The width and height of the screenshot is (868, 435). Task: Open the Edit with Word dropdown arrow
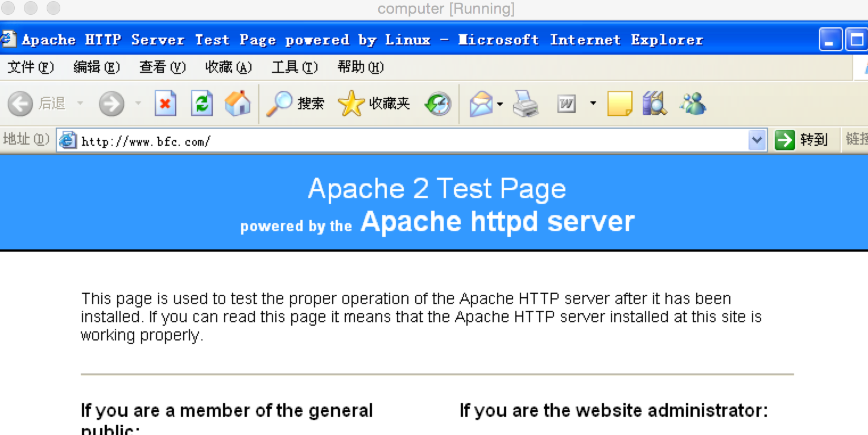click(x=593, y=104)
